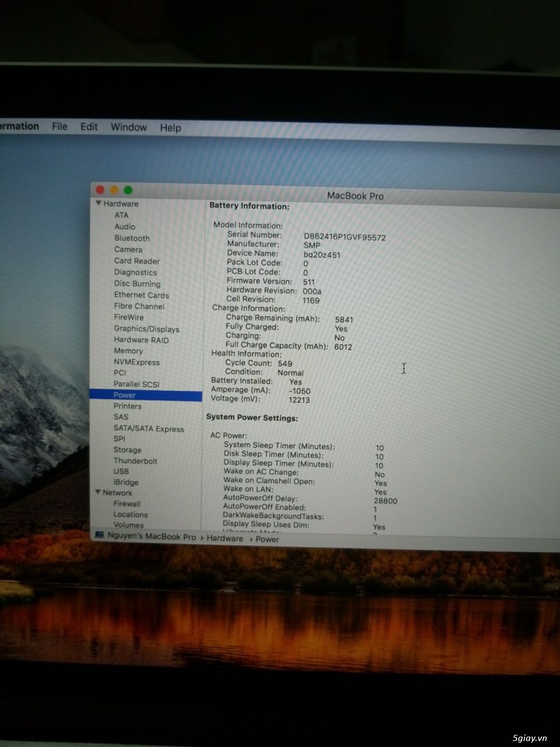Click Network section header in sidebar

(x=118, y=493)
